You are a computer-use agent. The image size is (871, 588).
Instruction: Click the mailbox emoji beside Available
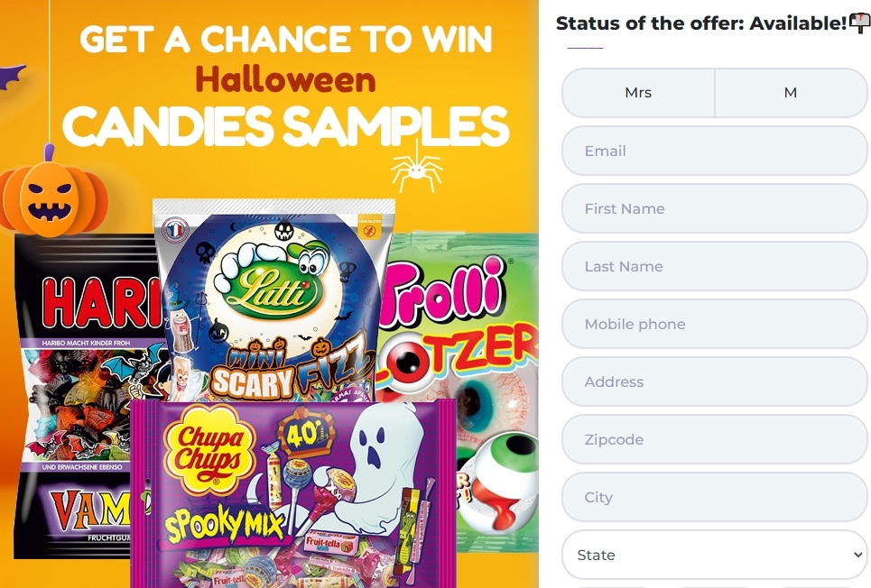[x=859, y=23]
